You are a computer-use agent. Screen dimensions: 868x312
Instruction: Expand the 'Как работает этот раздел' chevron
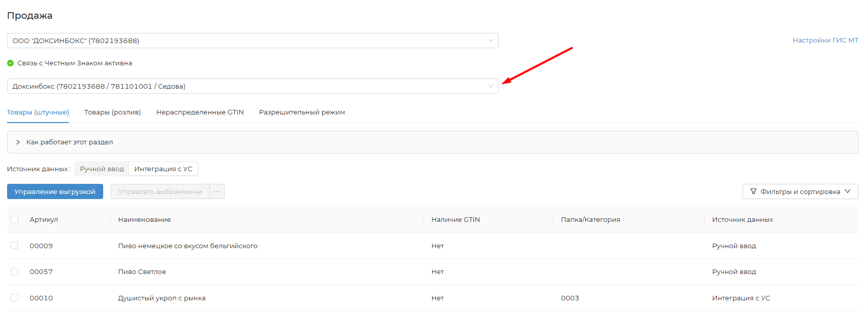18,142
